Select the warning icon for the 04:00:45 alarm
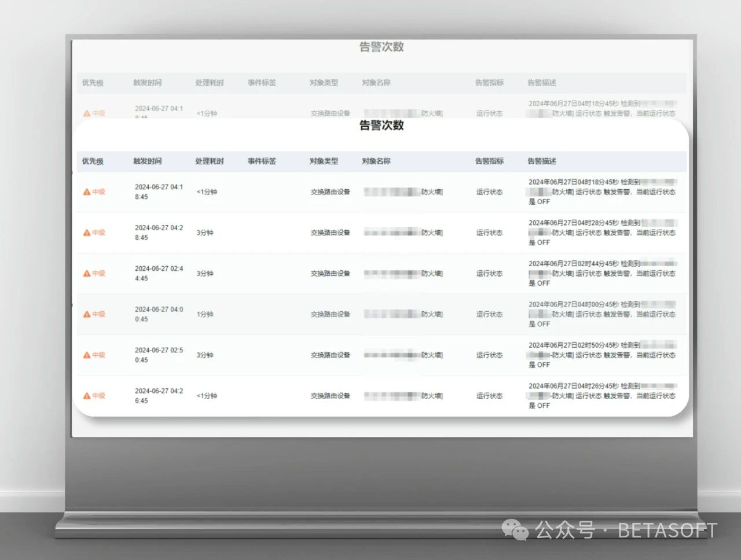Screen dimensions: 741x560 (x=86, y=314)
